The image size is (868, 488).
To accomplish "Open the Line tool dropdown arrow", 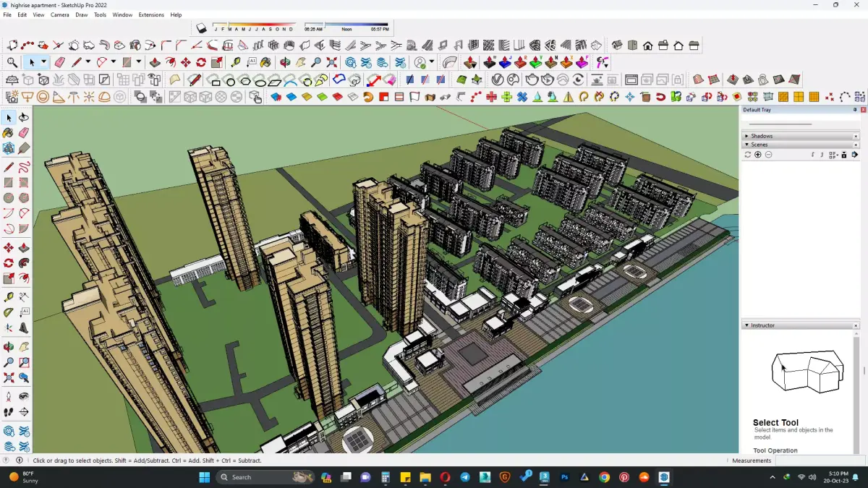I will click(88, 63).
